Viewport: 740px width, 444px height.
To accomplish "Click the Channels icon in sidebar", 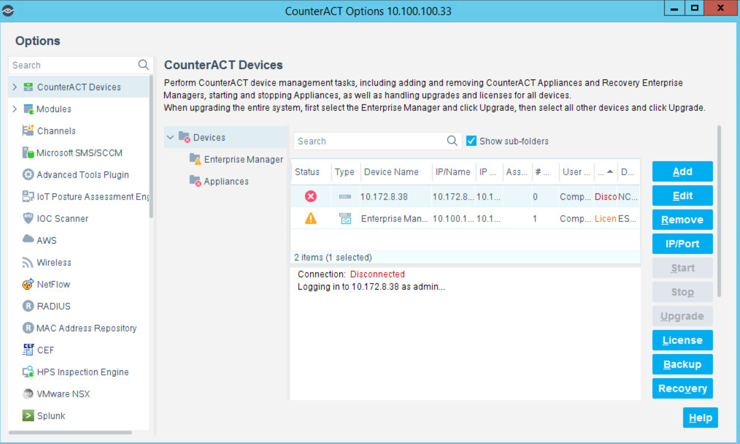I will [28, 131].
